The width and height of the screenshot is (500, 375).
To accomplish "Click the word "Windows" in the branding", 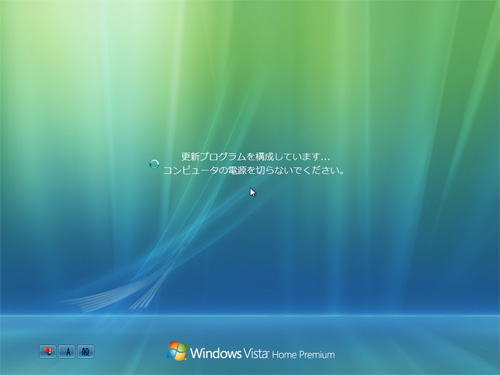I will click(x=216, y=353).
